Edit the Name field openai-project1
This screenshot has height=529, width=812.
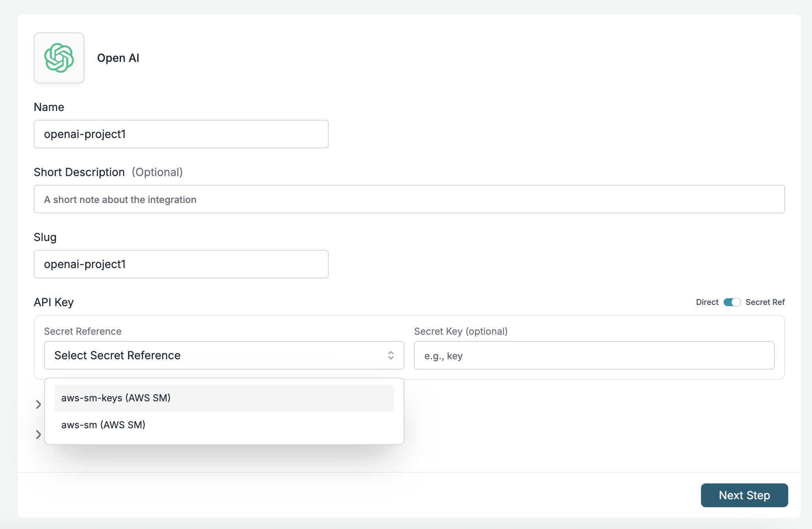tap(181, 134)
